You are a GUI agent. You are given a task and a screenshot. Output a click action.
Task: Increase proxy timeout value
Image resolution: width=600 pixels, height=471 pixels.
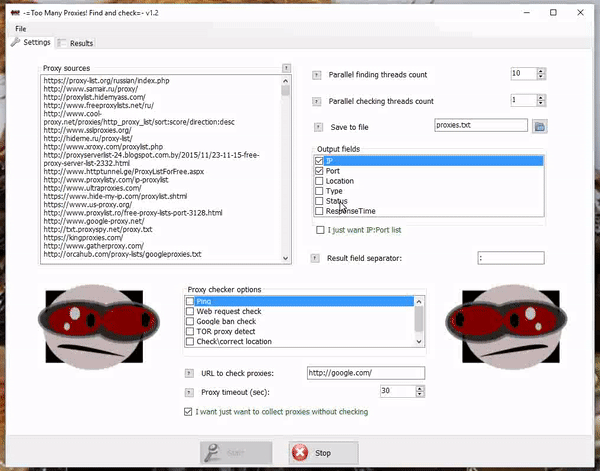[420, 388]
